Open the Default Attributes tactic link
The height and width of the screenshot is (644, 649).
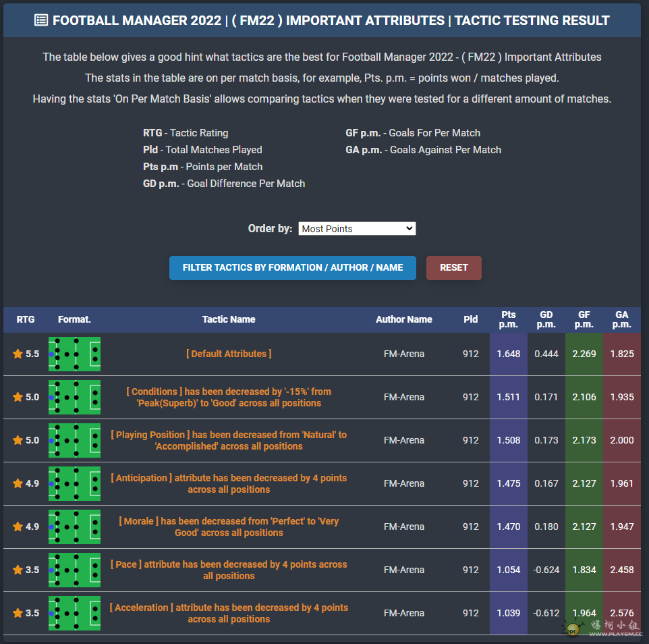tap(229, 354)
